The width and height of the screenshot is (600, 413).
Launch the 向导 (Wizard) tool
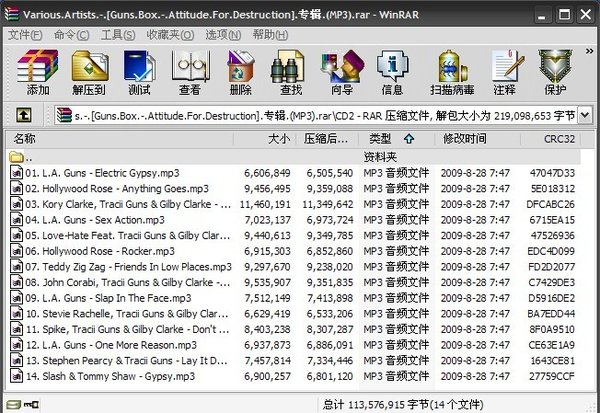pyautogui.click(x=342, y=72)
